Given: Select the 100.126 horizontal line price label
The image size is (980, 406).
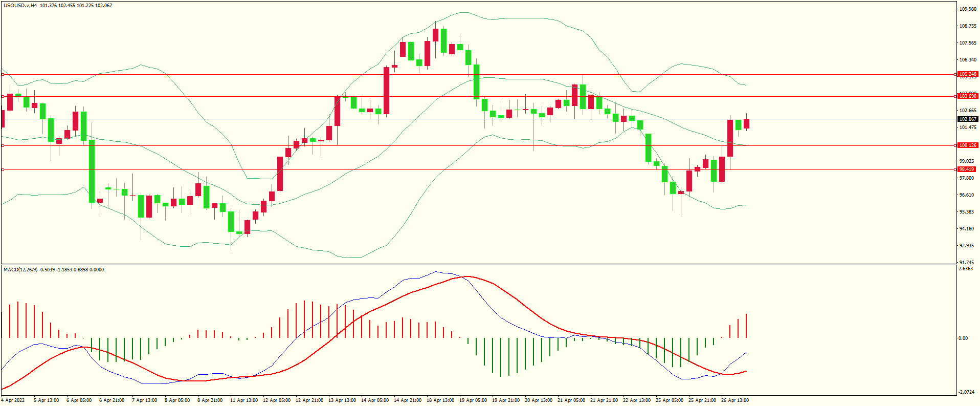Looking at the screenshot, I should point(967,145).
